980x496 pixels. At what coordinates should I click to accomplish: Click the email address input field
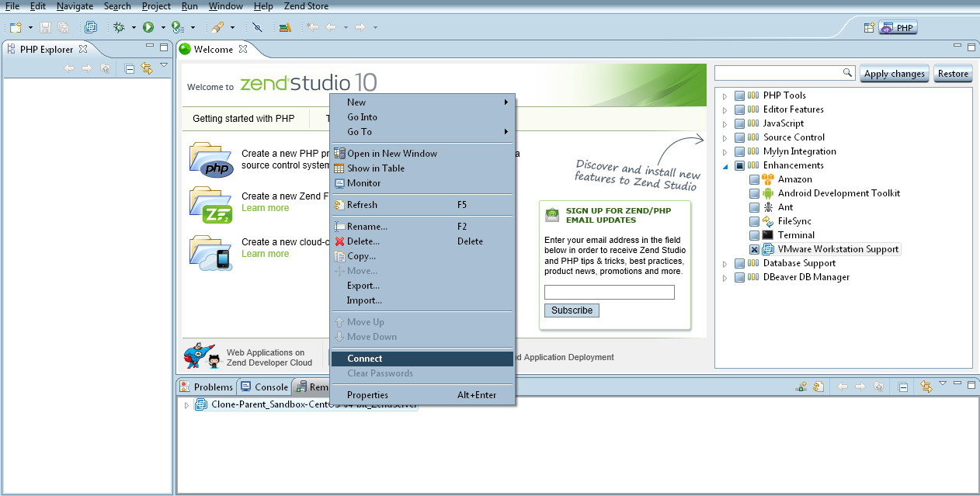point(610,293)
